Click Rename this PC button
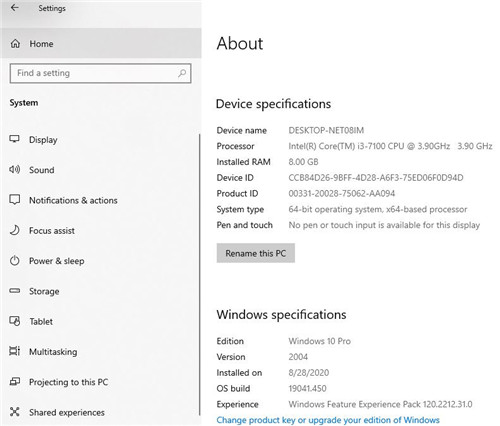The image size is (500, 426). point(256,253)
